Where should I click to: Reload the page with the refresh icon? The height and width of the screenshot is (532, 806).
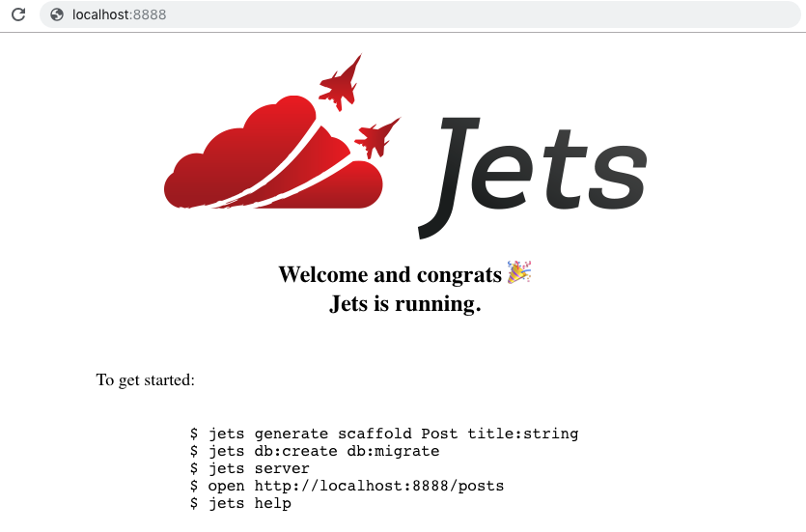click(18, 14)
